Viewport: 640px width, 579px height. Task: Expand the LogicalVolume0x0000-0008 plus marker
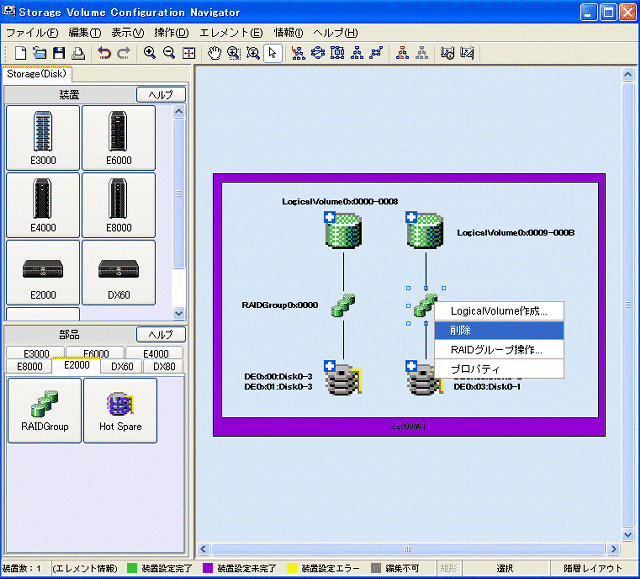(x=329, y=218)
